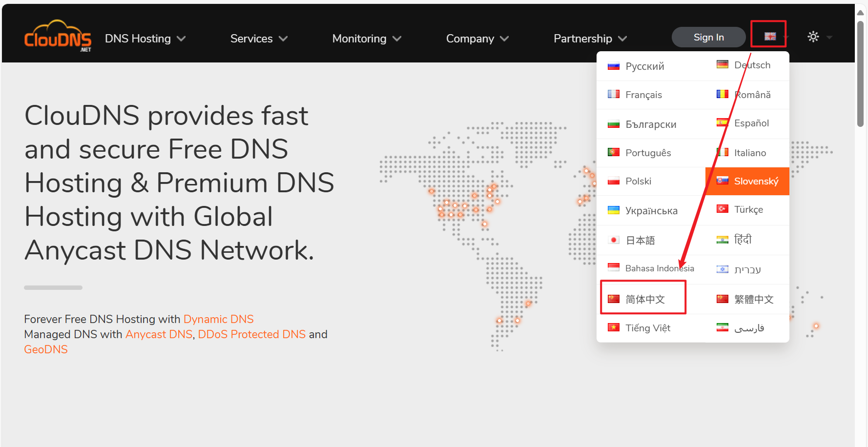Click the Italian flag icon

[x=723, y=152]
